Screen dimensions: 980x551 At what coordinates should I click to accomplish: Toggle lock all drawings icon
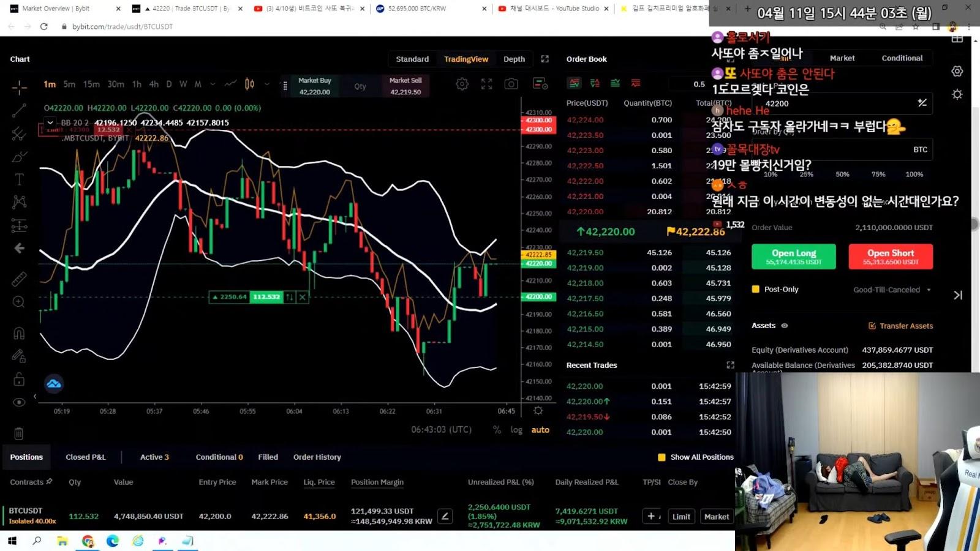point(19,379)
